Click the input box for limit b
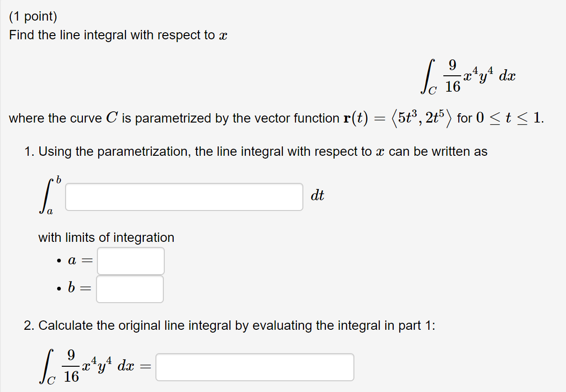The height and width of the screenshot is (392, 566). (129, 289)
